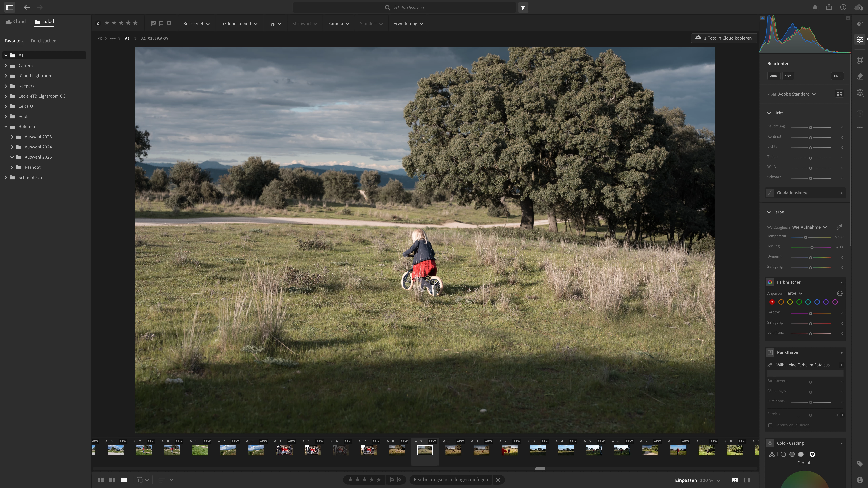This screenshot has height=488, width=868.
Task: Expand the Carrera folder
Action: (x=6, y=66)
